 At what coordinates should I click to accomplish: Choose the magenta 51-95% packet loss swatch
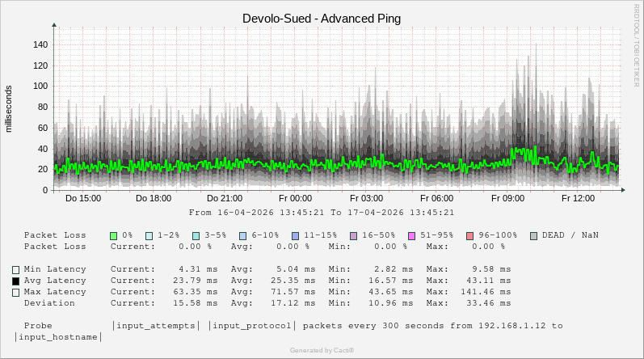tap(411, 235)
